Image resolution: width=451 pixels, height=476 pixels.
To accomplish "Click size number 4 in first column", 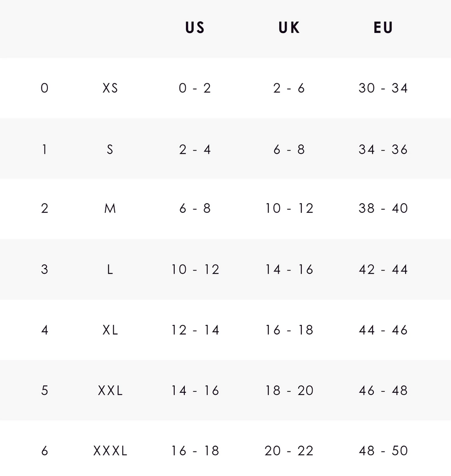I will (45, 330).
